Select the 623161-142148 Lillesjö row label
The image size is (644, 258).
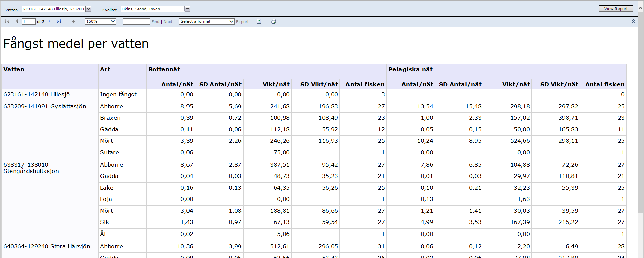pyautogui.click(x=37, y=94)
